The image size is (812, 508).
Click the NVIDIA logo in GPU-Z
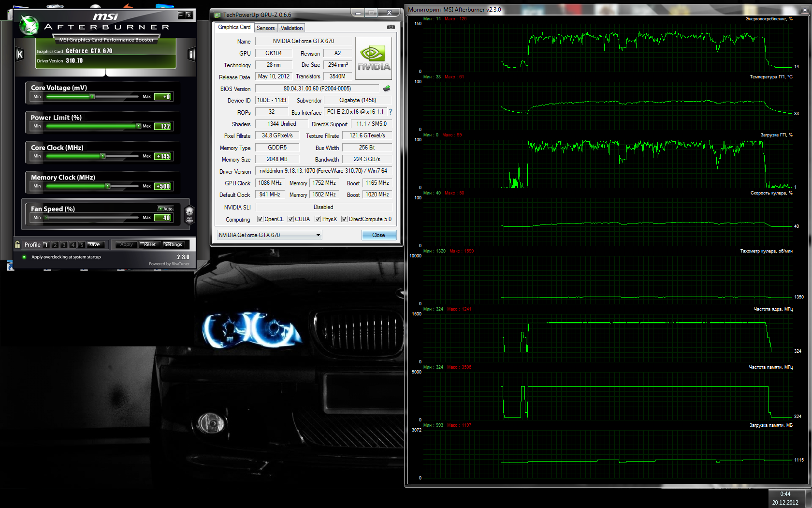click(x=374, y=58)
